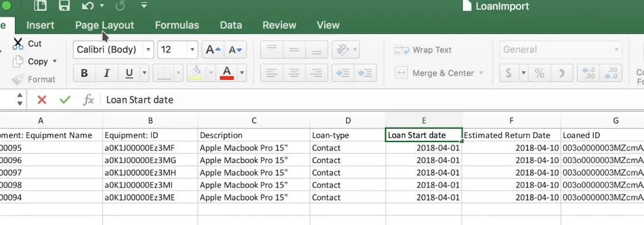The image size is (644, 225).
Task: Open the Undo history dropdown arrow
Action: (x=102, y=6)
